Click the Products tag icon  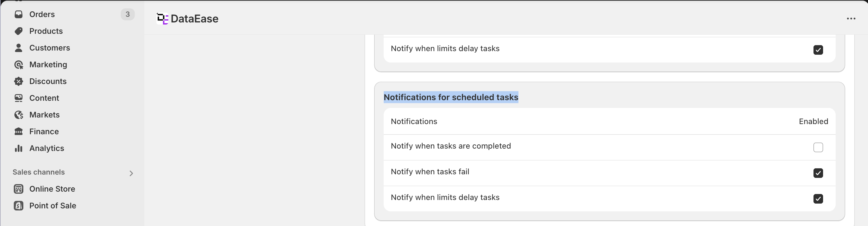(19, 31)
